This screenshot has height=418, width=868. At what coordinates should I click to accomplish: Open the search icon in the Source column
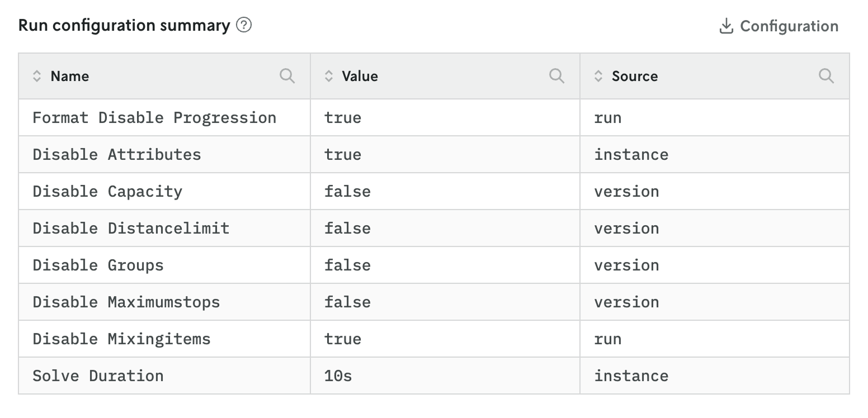[x=827, y=76]
